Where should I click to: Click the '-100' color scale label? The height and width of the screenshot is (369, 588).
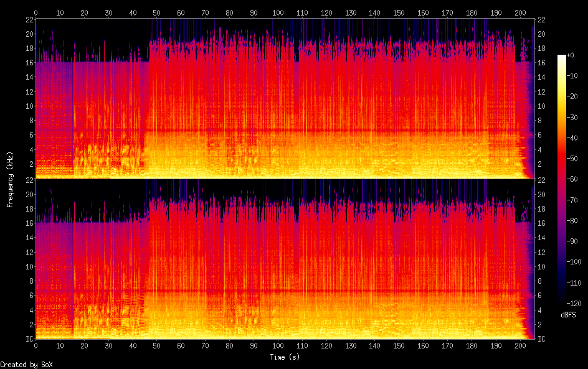click(574, 262)
